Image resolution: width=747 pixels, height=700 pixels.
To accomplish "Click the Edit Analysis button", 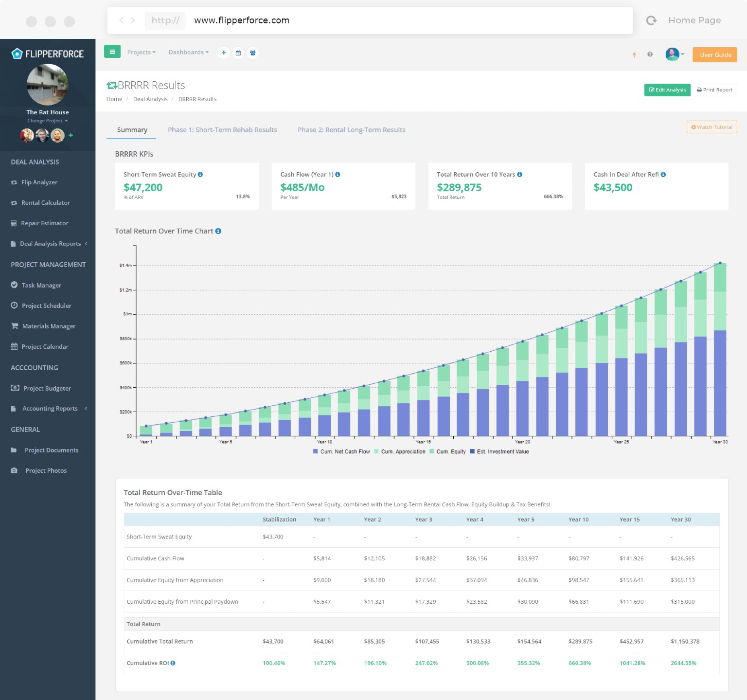I will [x=667, y=90].
